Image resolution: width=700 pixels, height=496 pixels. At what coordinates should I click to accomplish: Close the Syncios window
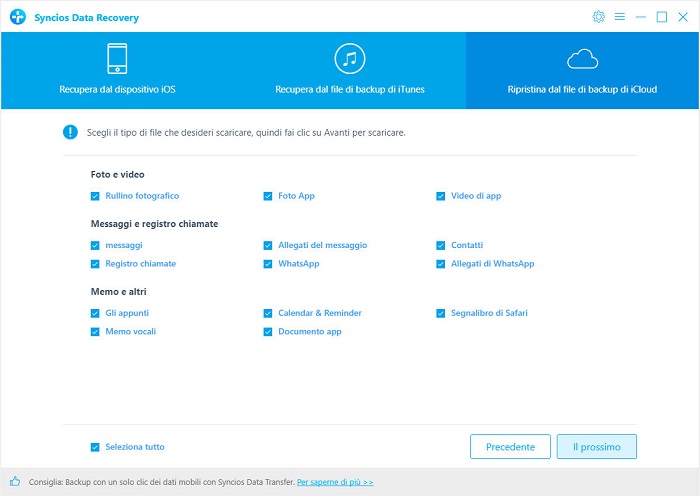[683, 17]
